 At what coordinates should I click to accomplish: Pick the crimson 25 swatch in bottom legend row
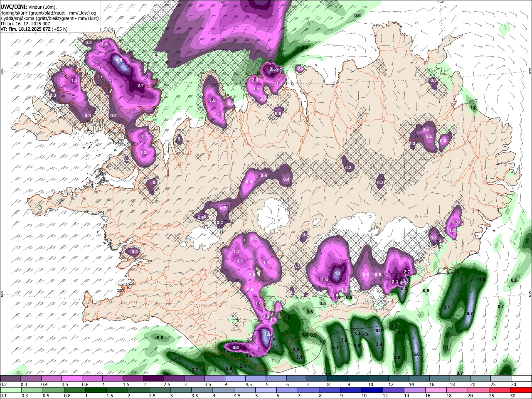point(499,390)
